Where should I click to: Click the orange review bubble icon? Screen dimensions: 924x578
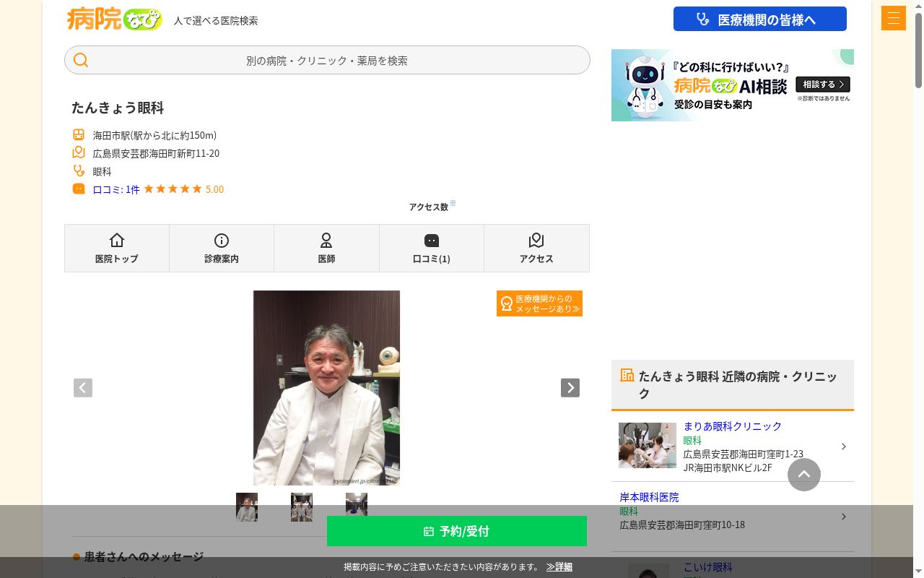click(x=79, y=189)
